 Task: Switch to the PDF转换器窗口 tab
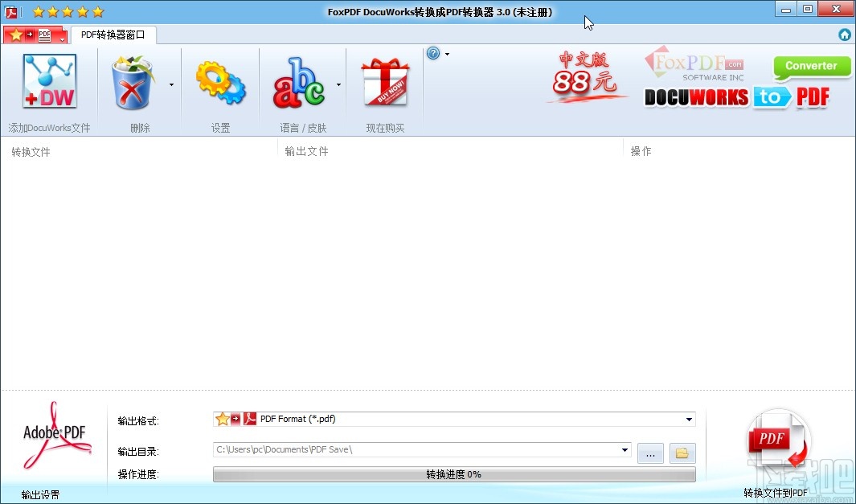click(x=113, y=35)
